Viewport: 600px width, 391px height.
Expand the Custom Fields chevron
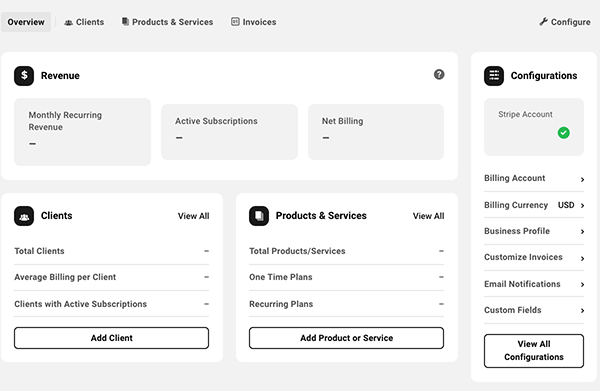point(582,311)
